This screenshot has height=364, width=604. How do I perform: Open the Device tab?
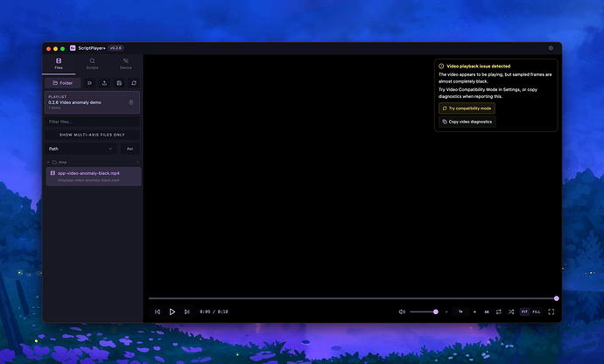tap(125, 64)
